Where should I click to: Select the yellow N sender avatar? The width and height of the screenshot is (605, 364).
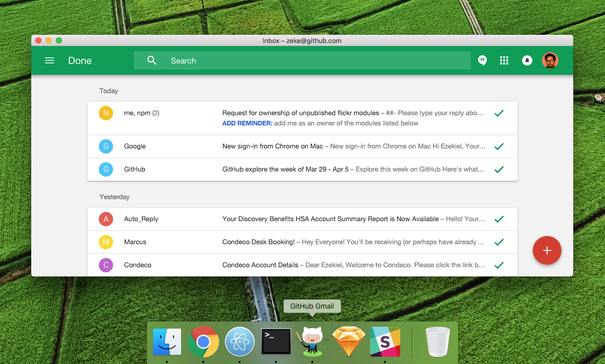tap(106, 113)
